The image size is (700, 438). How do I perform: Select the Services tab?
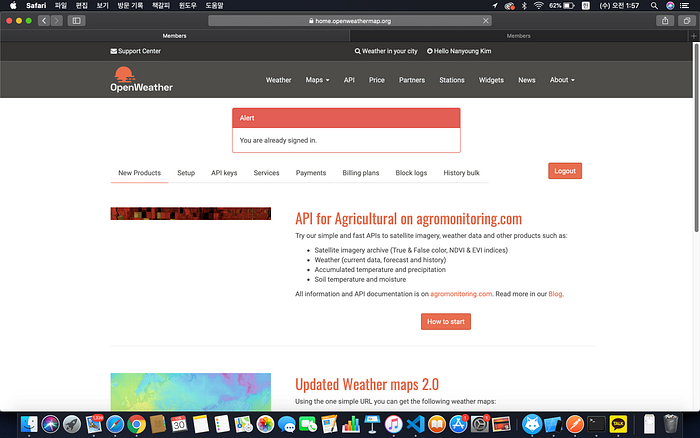[267, 173]
